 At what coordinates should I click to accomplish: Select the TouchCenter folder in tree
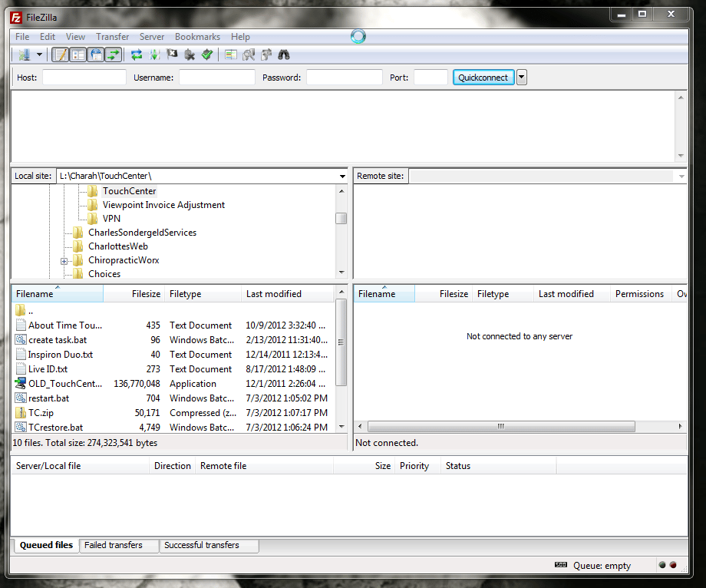click(x=129, y=191)
